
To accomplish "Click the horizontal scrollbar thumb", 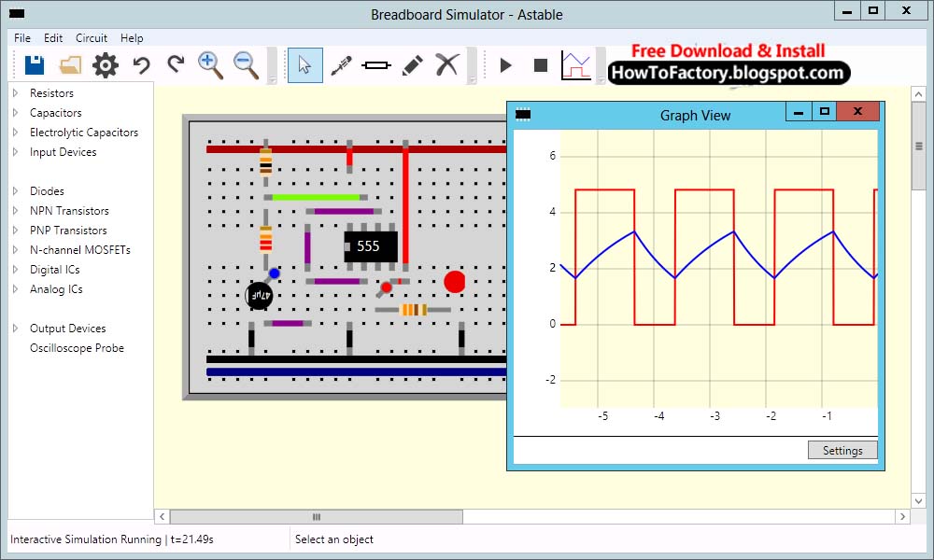I will [316, 516].
